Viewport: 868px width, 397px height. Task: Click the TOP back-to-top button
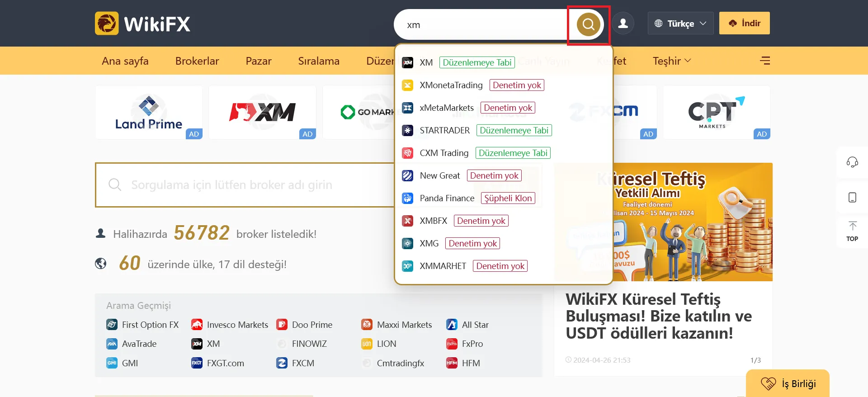(852, 232)
